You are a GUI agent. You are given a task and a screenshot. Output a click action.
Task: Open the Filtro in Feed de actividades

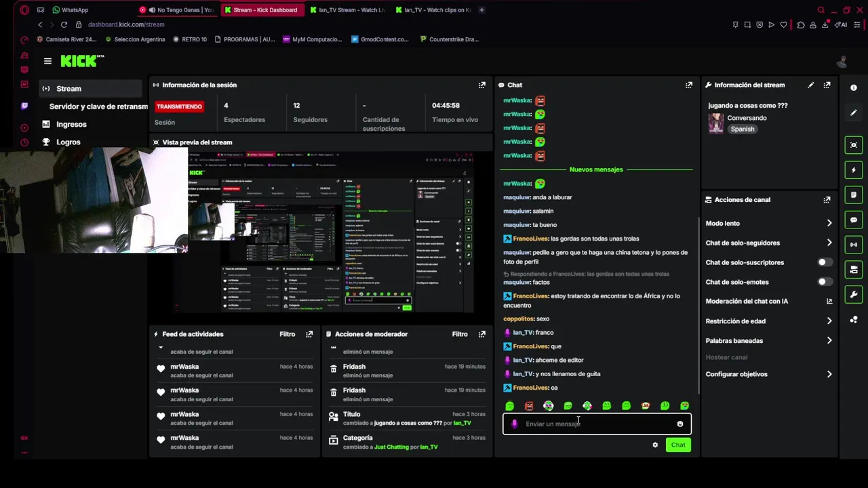pos(288,334)
